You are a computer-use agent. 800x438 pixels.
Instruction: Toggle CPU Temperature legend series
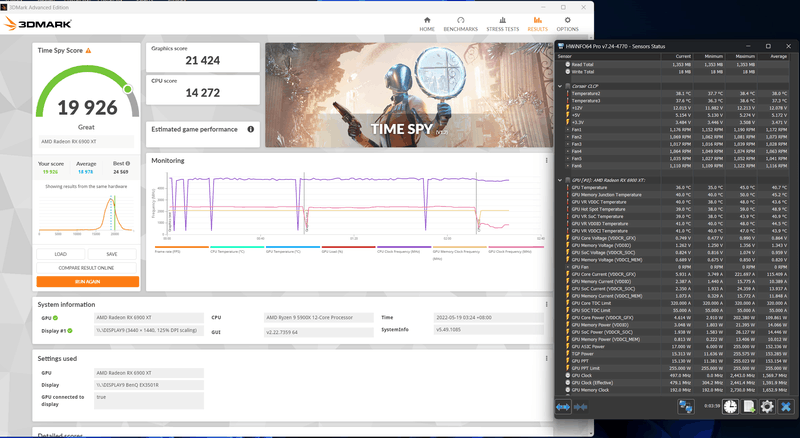pyautogui.click(x=237, y=249)
